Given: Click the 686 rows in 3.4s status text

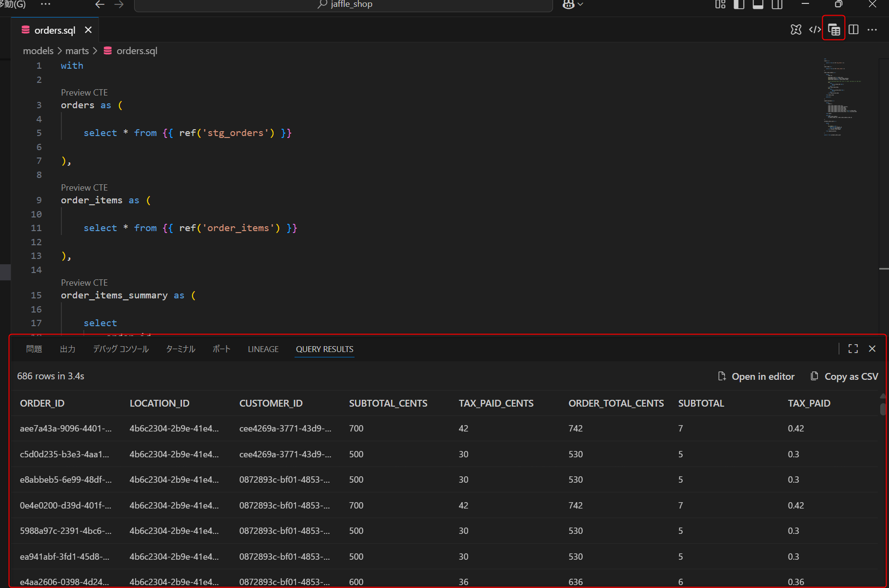Looking at the screenshot, I should [51, 376].
